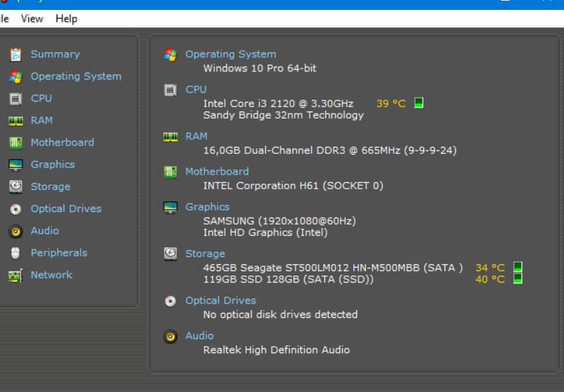Open the Help menu

pos(66,18)
